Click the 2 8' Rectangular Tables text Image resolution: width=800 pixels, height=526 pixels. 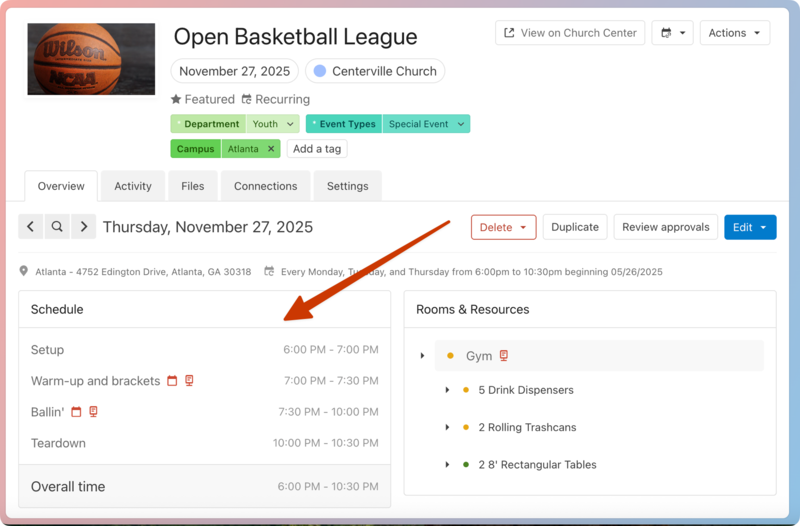point(537,465)
